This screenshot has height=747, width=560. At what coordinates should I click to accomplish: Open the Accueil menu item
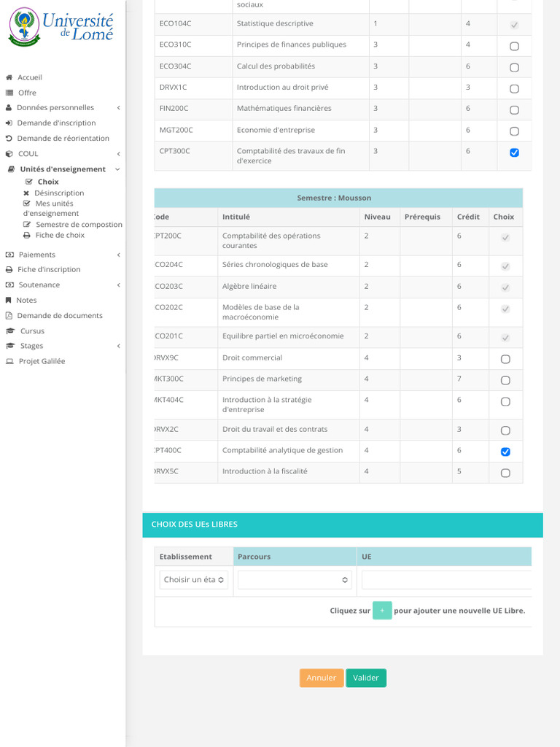click(x=29, y=77)
